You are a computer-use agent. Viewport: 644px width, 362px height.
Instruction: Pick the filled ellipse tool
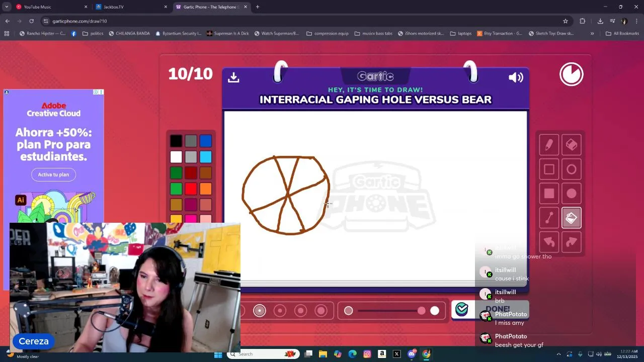[572, 194]
